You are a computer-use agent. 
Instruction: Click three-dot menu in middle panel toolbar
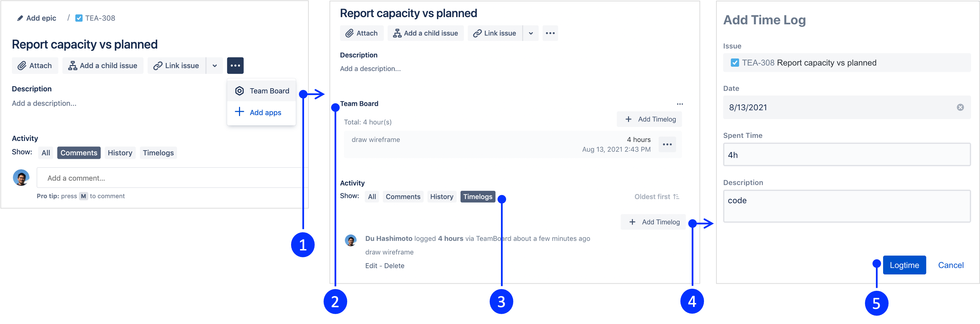550,33
